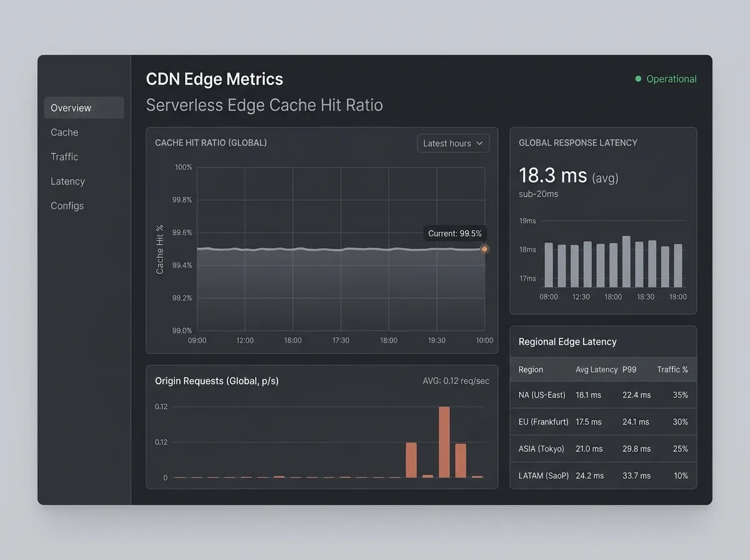Open the Configs sidebar item

tap(67, 206)
